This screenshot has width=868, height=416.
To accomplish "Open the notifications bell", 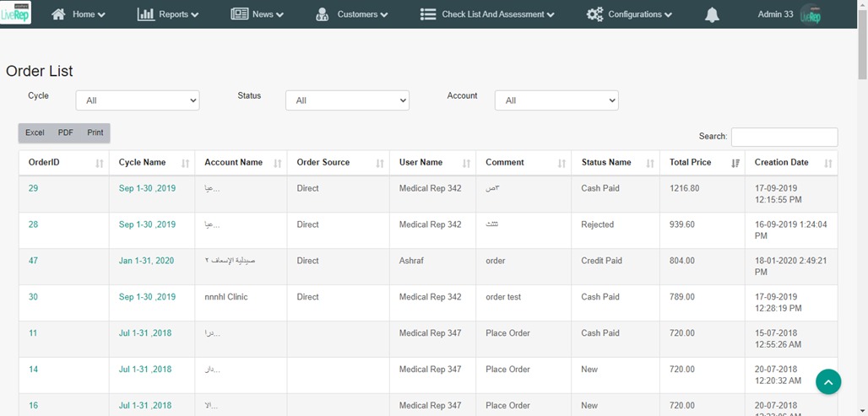I will point(712,14).
